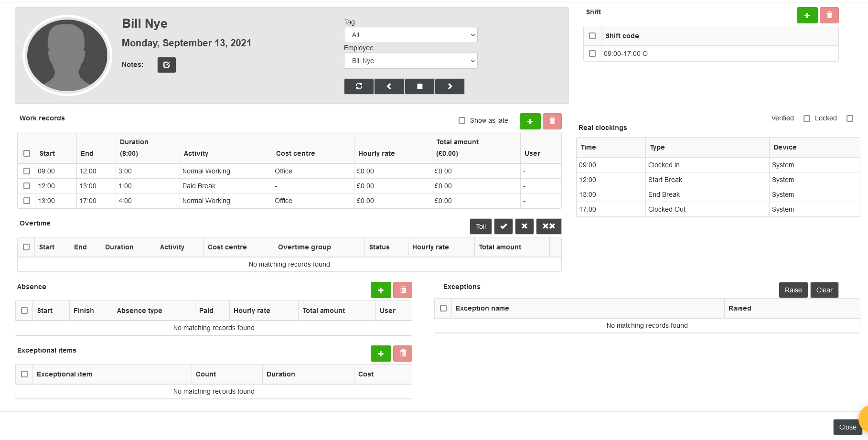Select all shifts header checkbox
This screenshot has height=440, width=868.
pos(592,36)
